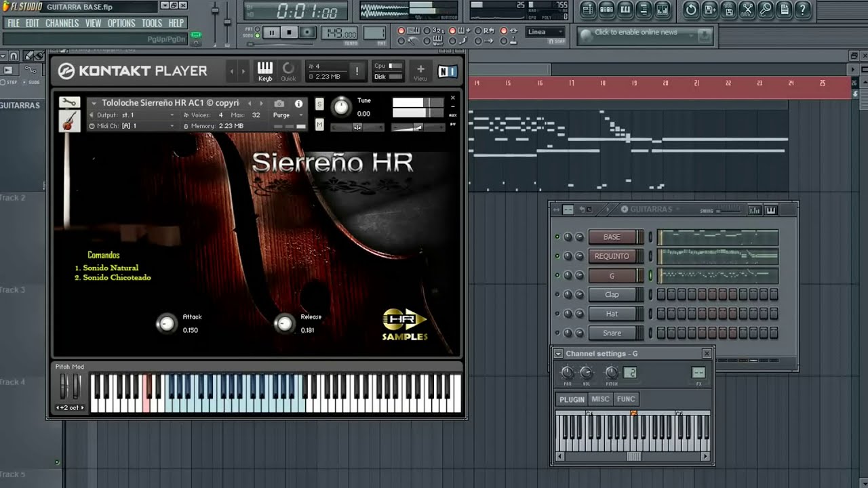Mute the Tololoche instrument with the M button

pos(320,124)
